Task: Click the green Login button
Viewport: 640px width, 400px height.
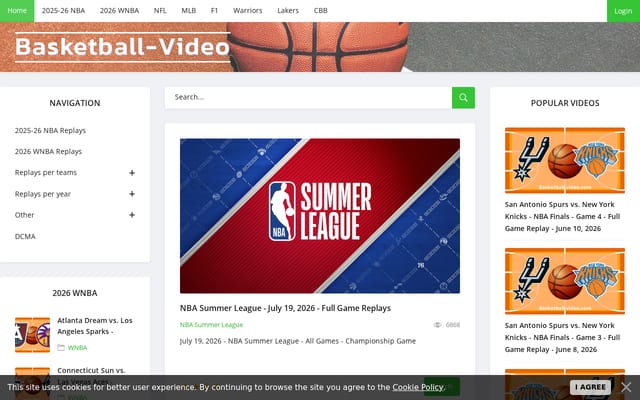Action: pyautogui.click(x=623, y=11)
